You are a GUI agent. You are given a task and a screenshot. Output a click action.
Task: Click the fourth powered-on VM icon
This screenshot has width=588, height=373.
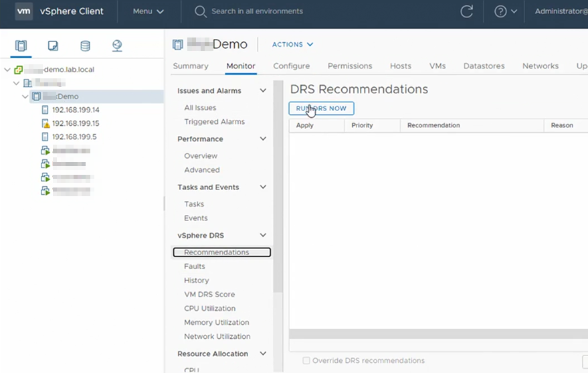45,191
